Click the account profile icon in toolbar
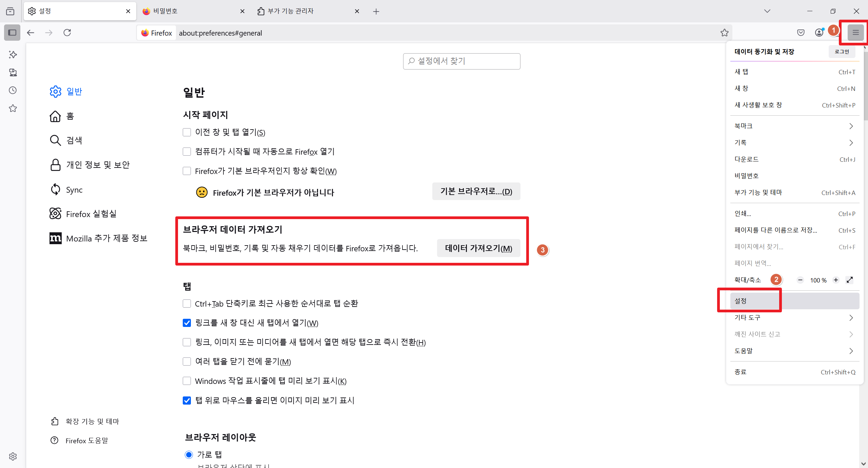The height and width of the screenshot is (468, 868). click(x=820, y=32)
